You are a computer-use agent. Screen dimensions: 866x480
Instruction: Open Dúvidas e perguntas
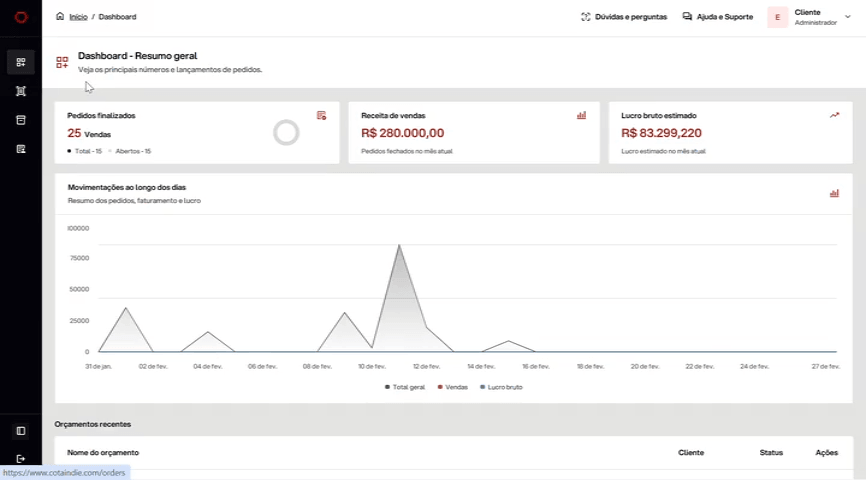click(624, 17)
